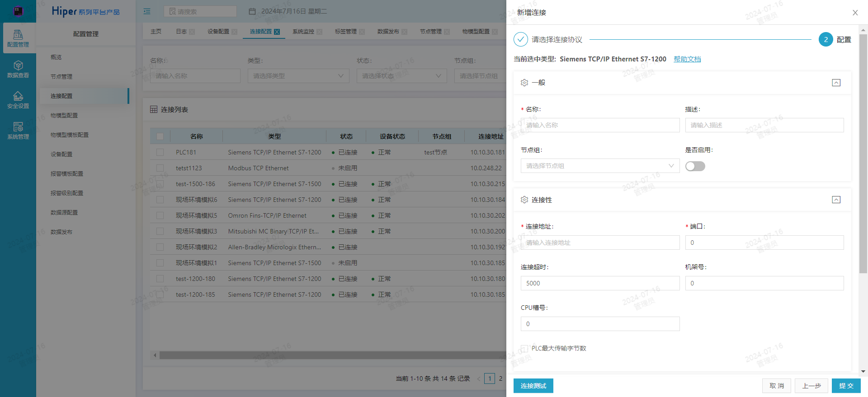Close the 日志 tab with its X
Image resolution: width=868 pixels, height=397 pixels.
pyautogui.click(x=192, y=32)
